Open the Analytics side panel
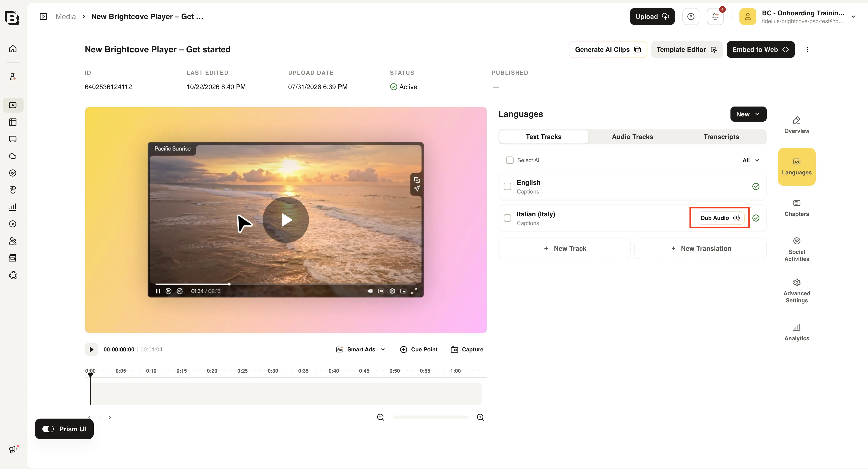868x469 pixels. 797,333
